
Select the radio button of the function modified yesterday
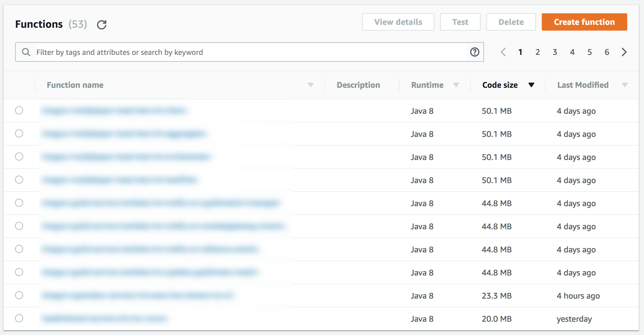(x=19, y=318)
